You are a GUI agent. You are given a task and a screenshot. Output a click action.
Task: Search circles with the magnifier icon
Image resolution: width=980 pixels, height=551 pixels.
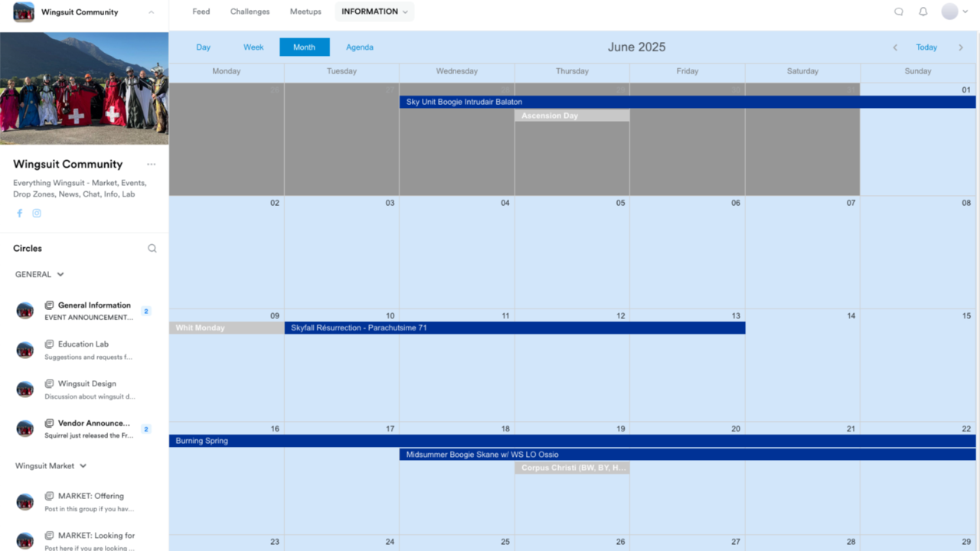(x=152, y=248)
